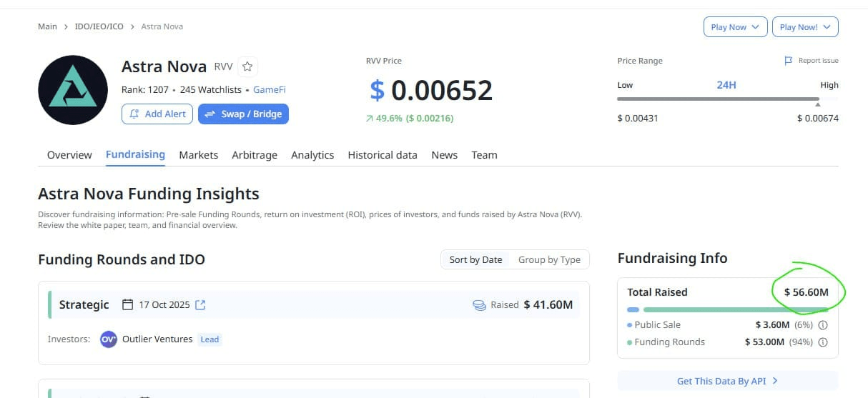Click the Total Raised progress bar
This screenshot has height=398, width=868.
coord(728,309)
